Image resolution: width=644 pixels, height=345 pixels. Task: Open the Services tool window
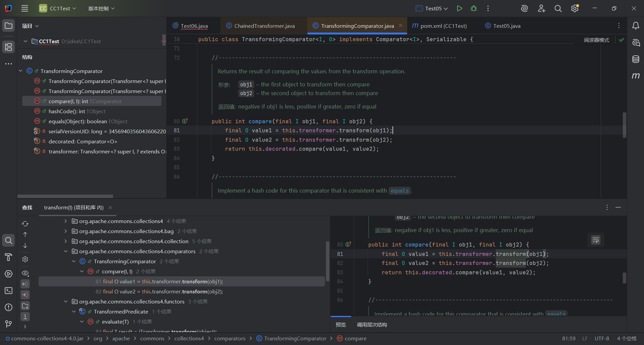point(9,274)
